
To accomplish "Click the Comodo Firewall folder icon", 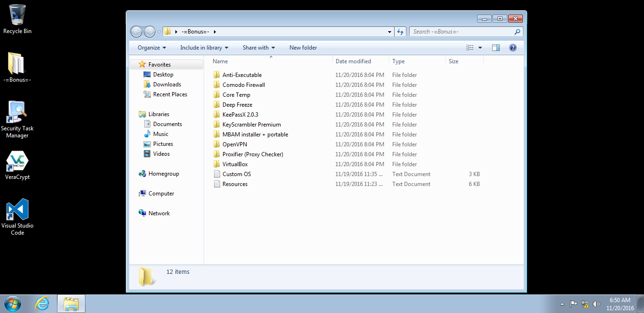I will (216, 85).
